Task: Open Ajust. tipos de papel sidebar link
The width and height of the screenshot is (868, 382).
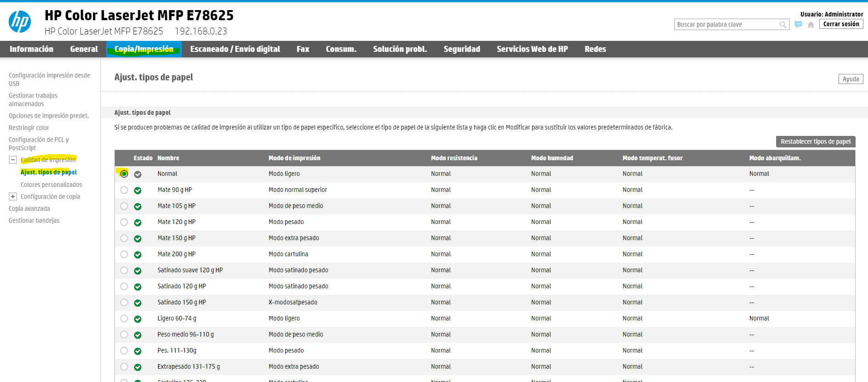Action: [x=49, y=172]
